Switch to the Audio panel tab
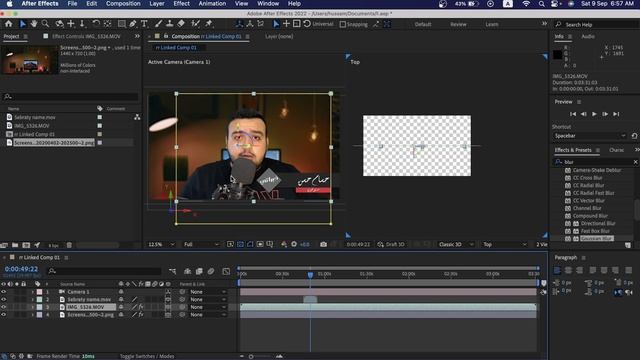 (588, 36)
